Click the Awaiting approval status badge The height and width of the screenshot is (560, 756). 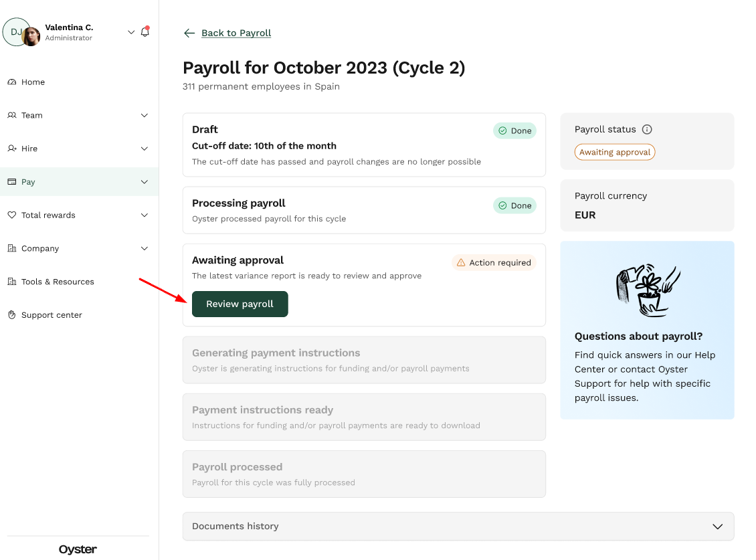[615, 152]
